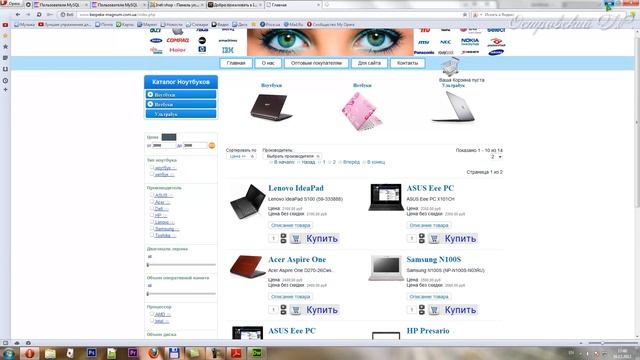Check the AMD processor checkbox
Viewport: 640px width, 360px height.
tap(152, 314)
